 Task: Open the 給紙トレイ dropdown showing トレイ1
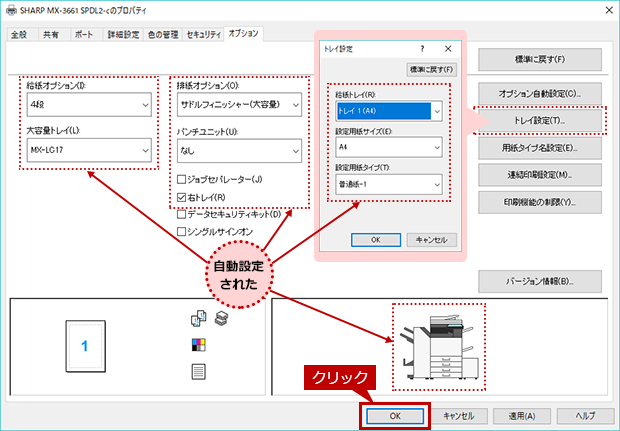[389, 111]
